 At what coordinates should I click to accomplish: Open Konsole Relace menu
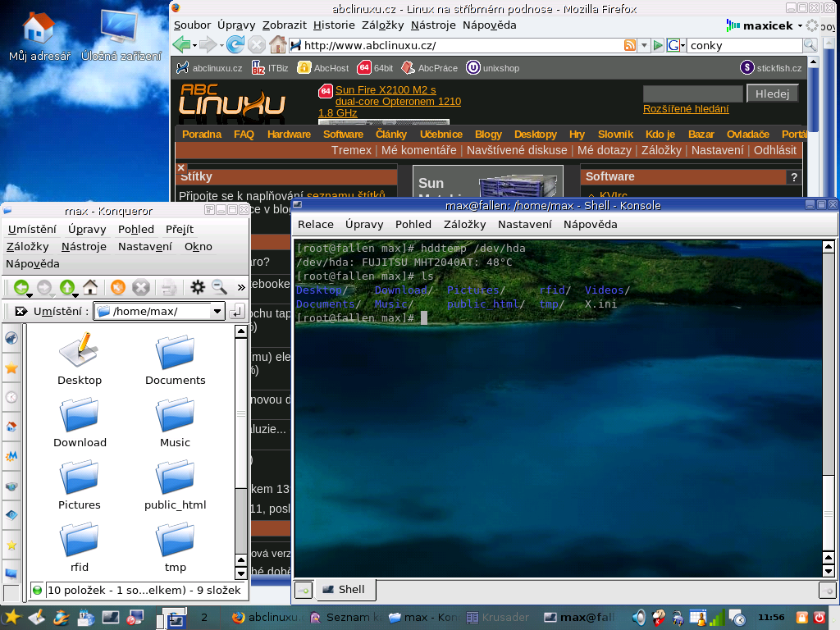(x=316, y=225)
